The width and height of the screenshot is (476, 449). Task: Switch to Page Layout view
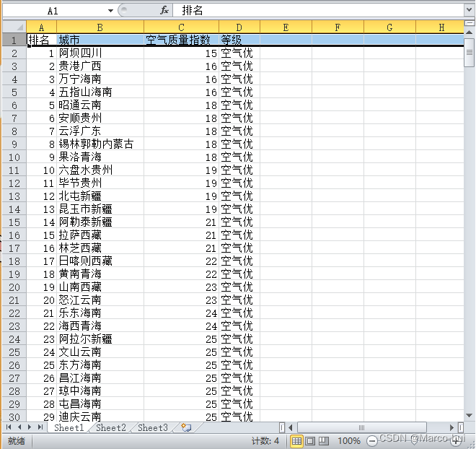tap(310, 441)
